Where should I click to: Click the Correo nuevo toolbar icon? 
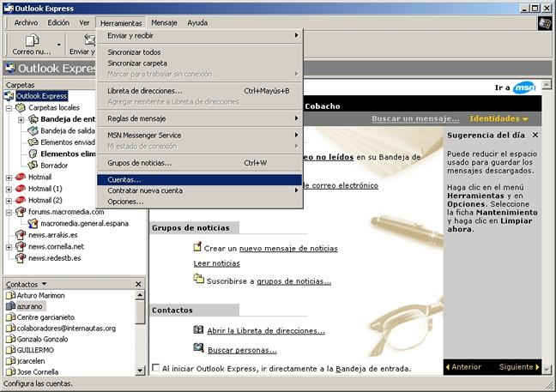pyautogui.click(x=33, y=40)
